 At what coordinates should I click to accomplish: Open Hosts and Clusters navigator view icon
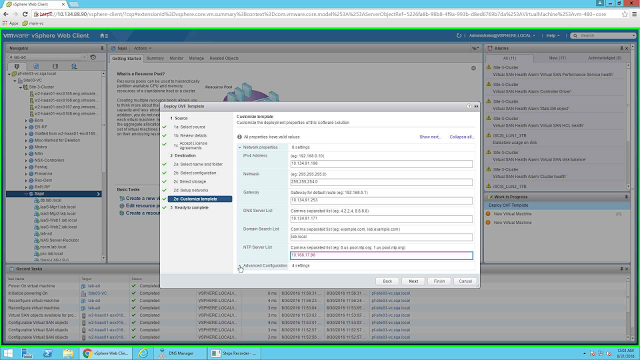(x=17, y=66)
